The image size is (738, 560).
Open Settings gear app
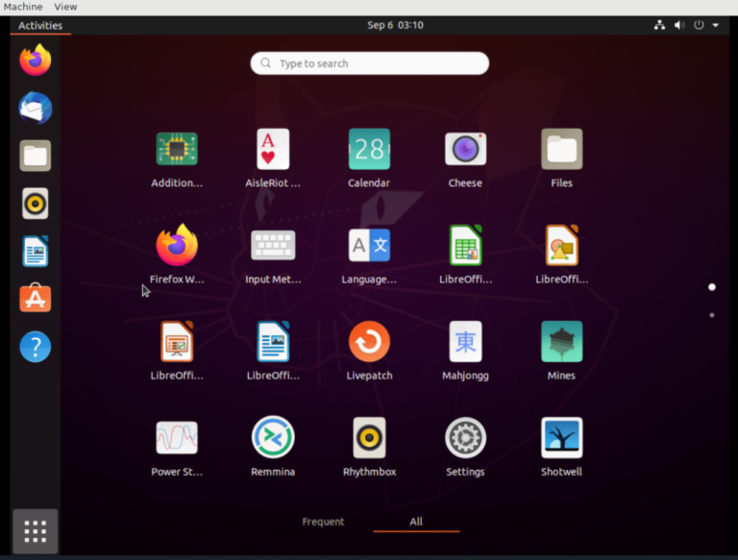point(465,438)
